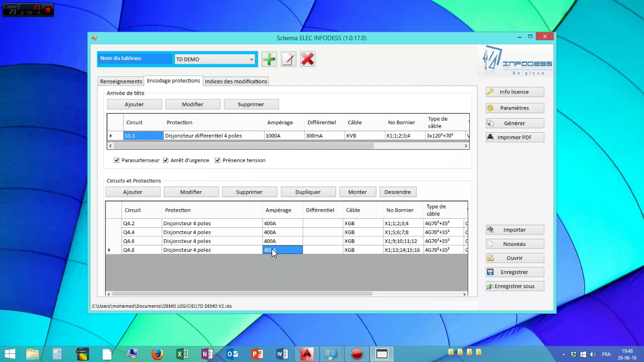Click the Descendre button

point(397,192)
